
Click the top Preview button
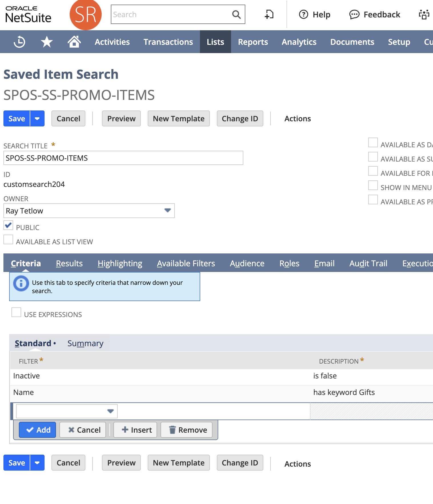[x=121, y=119]
